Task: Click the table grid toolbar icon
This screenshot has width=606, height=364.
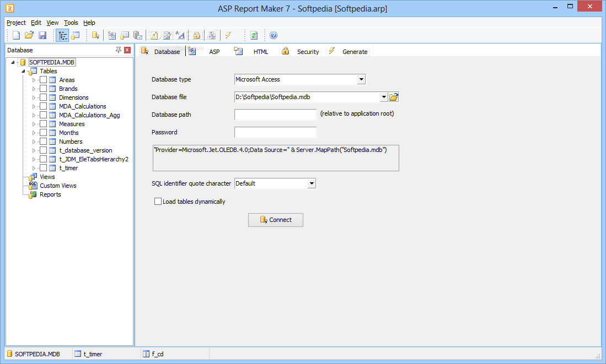Action: pos(125,35)
